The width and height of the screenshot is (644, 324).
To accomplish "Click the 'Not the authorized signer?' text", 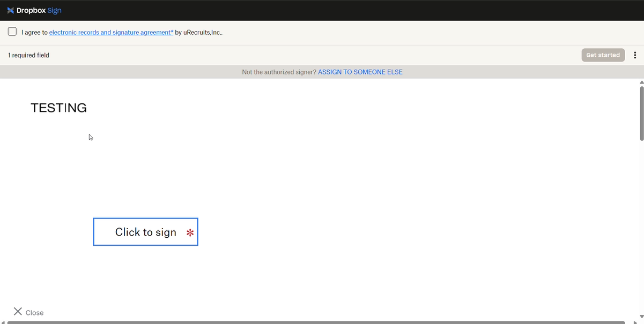I will (x=279, y=72).
